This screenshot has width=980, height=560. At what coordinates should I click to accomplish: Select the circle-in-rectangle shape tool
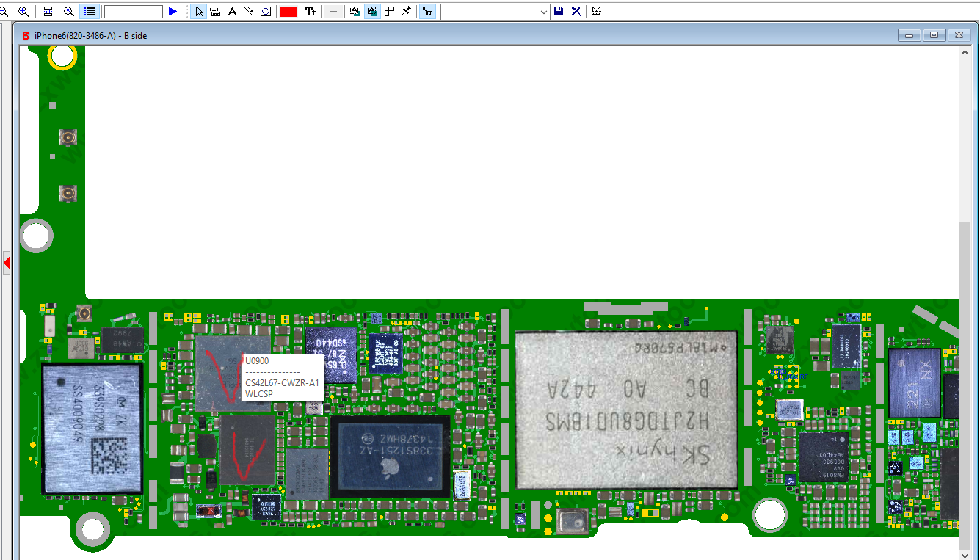[x=266, y=12]
